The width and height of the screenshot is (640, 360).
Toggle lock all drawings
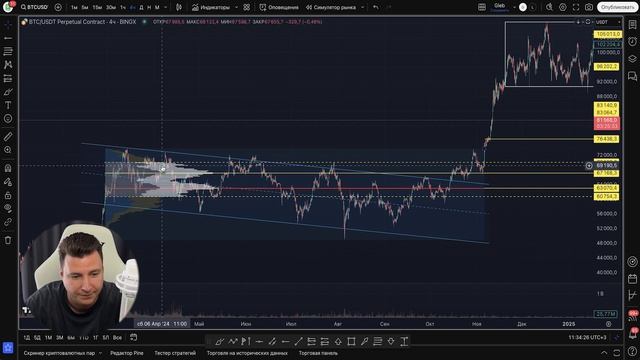click(x=8, y=195)
